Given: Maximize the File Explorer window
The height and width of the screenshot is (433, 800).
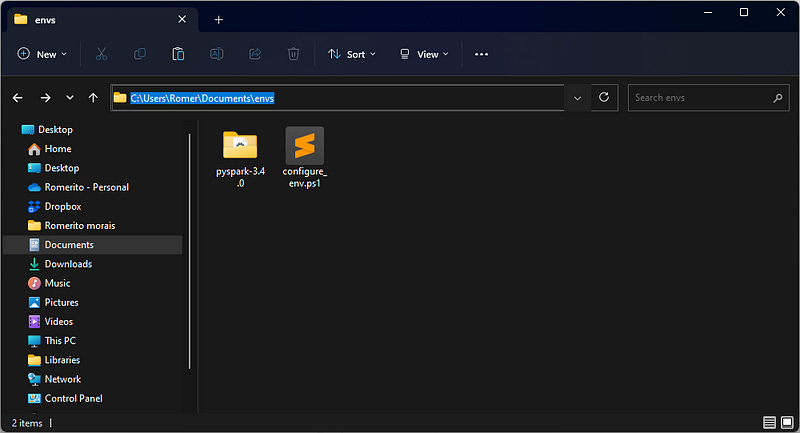Looking at the screenshot, I should (x=744, y=12).
